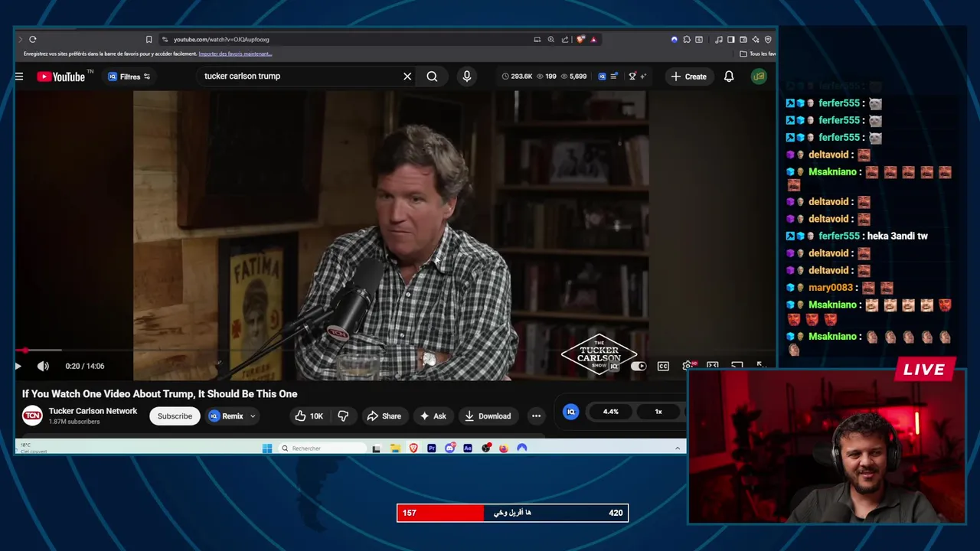Click the zoom magnifier in address bar

click(x=550, y=39)
